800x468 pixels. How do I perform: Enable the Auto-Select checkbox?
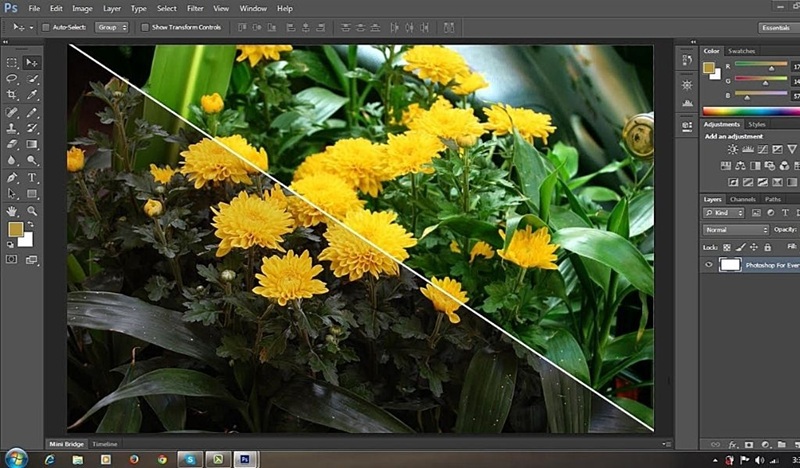point(45,28)
